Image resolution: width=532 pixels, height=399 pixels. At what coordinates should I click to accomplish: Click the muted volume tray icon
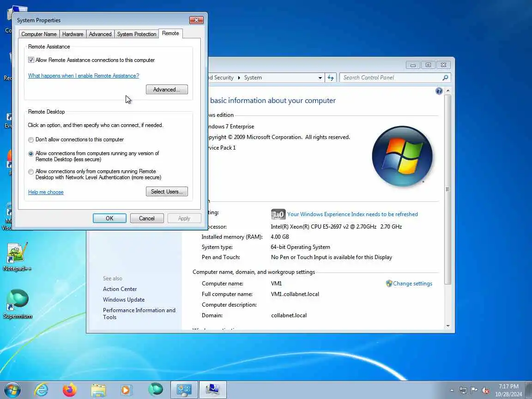pos(485,390)
